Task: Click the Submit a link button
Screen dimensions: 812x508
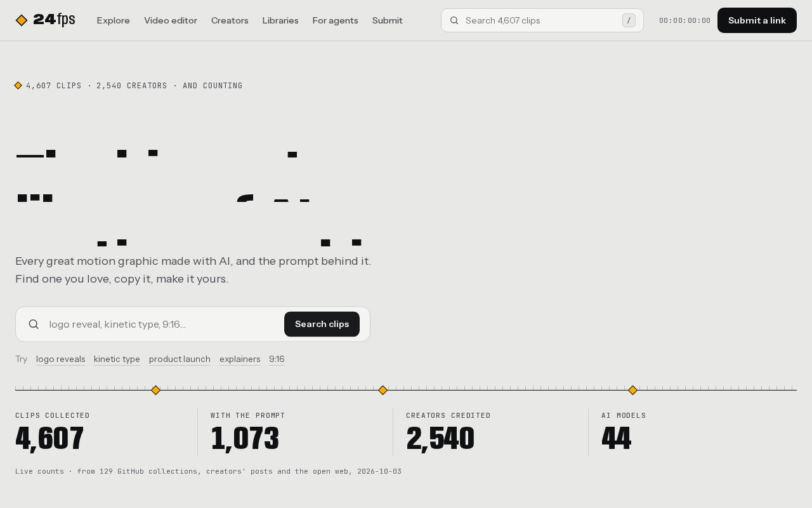Action: coord(757,20)
